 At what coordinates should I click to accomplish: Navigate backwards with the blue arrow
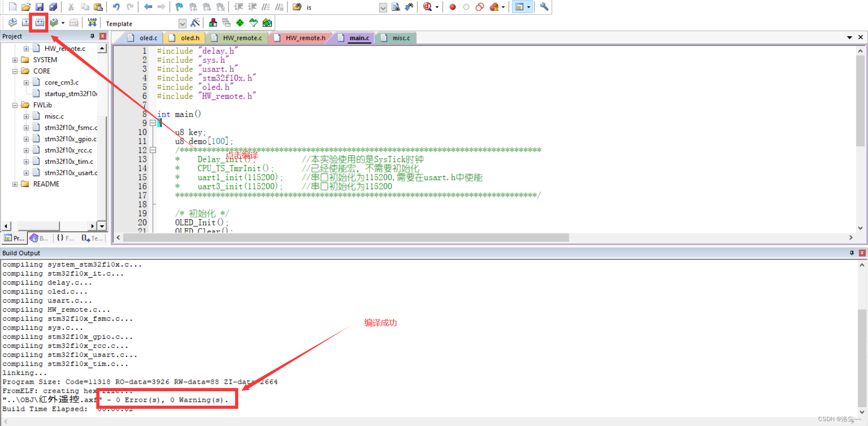point(148,7)
